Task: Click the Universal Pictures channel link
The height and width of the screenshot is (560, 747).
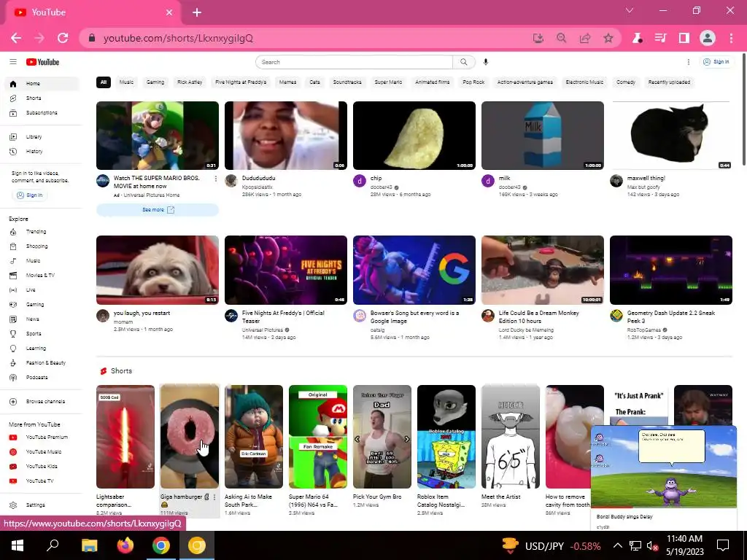Action: [262, 330]
